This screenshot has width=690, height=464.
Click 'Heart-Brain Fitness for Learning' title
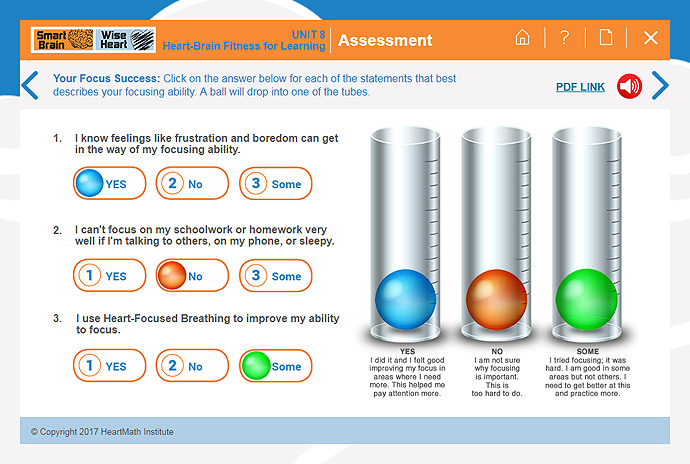click(244, 46)
